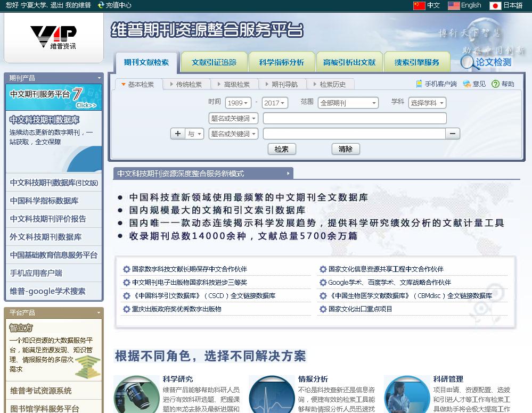Click the plus icon to add search row

point(178,134)
